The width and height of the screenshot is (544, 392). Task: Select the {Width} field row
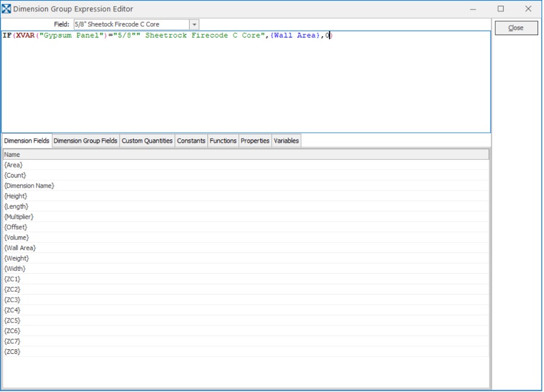pyautogui.click(x=246, y=269)
